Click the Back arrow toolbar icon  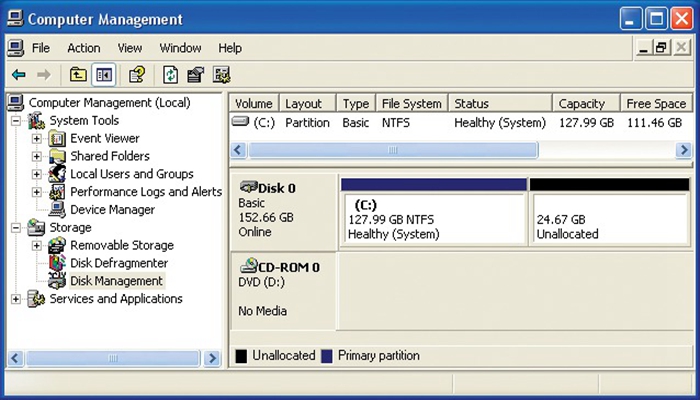pos(19,75)
